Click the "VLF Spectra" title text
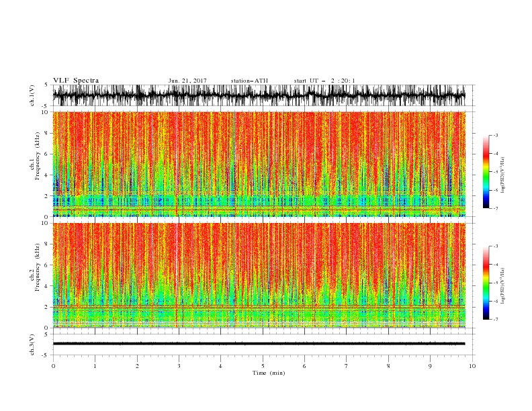 (76, 81)
